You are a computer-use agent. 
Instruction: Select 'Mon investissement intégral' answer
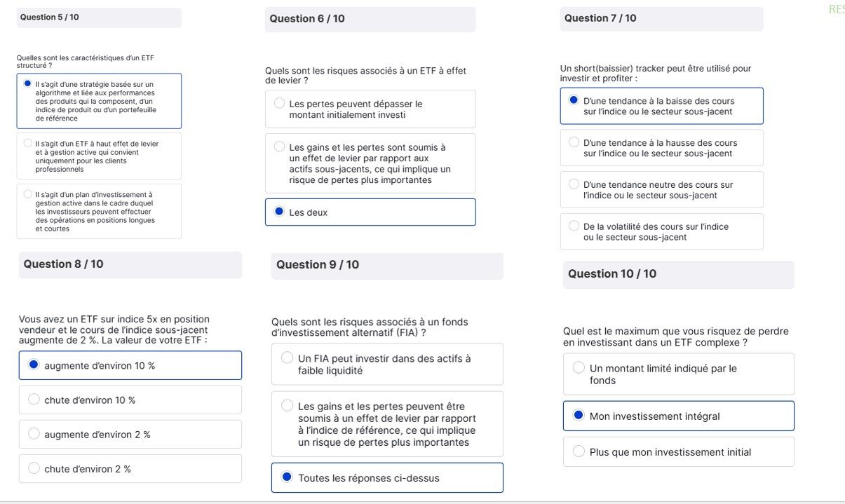[x=579, y=416]
